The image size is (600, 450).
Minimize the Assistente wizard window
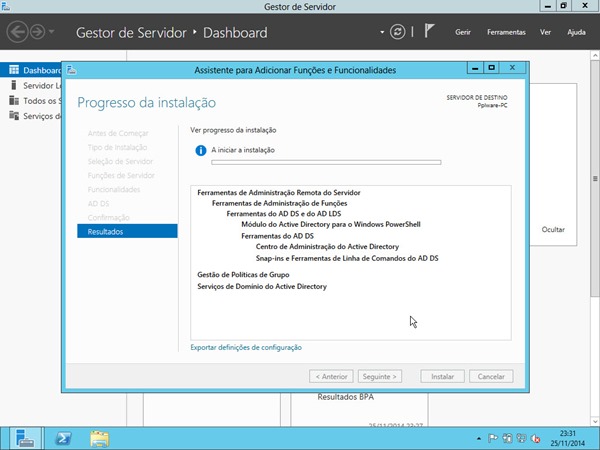click(475, 68)
